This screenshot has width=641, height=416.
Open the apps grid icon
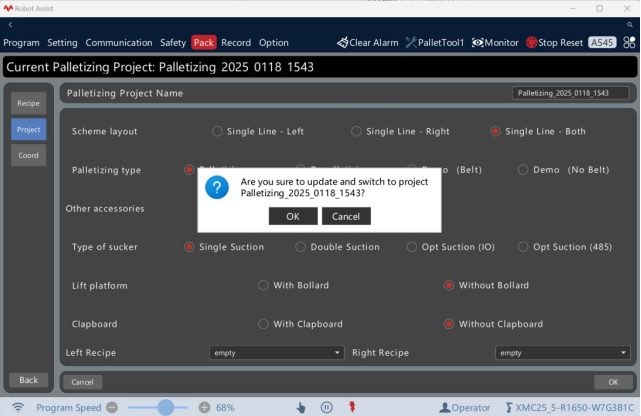[x=629, y=42]
